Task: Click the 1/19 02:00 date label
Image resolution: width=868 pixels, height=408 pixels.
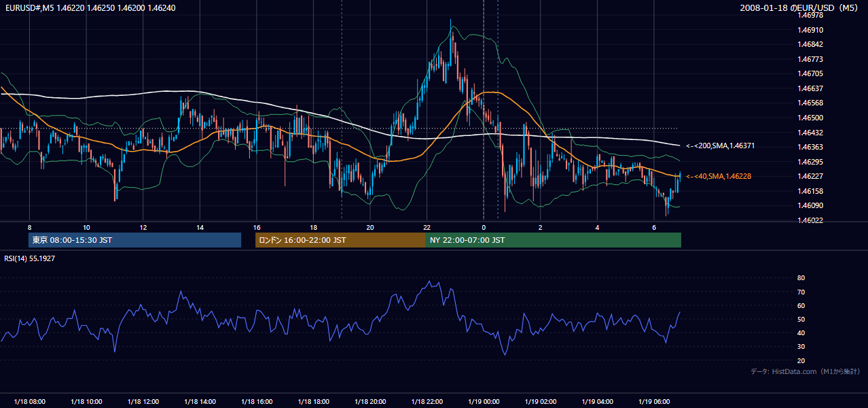Action: point(540,401)
